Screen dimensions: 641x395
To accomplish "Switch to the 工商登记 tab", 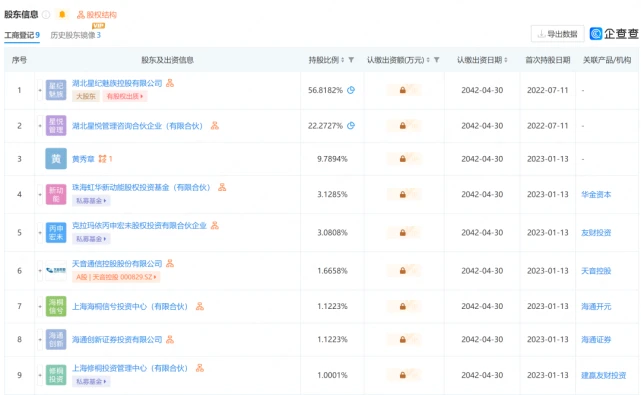I will (x=22, y=35).
